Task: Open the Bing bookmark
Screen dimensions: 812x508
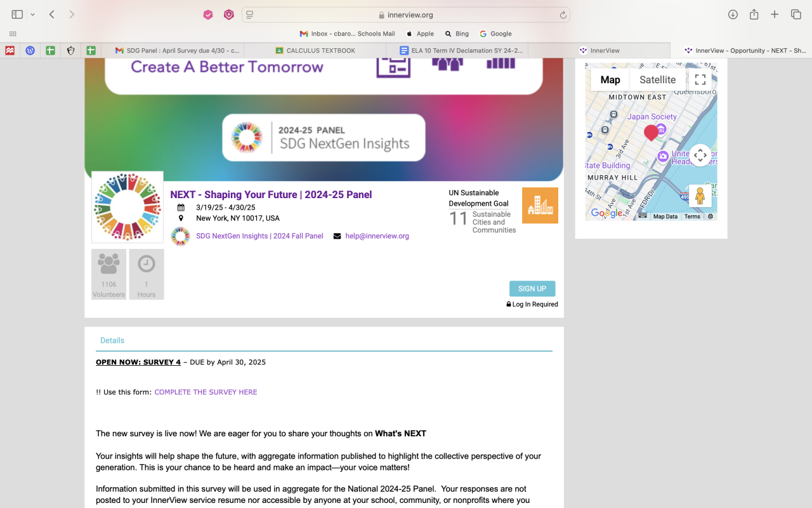Action: [x=457, y=34]
